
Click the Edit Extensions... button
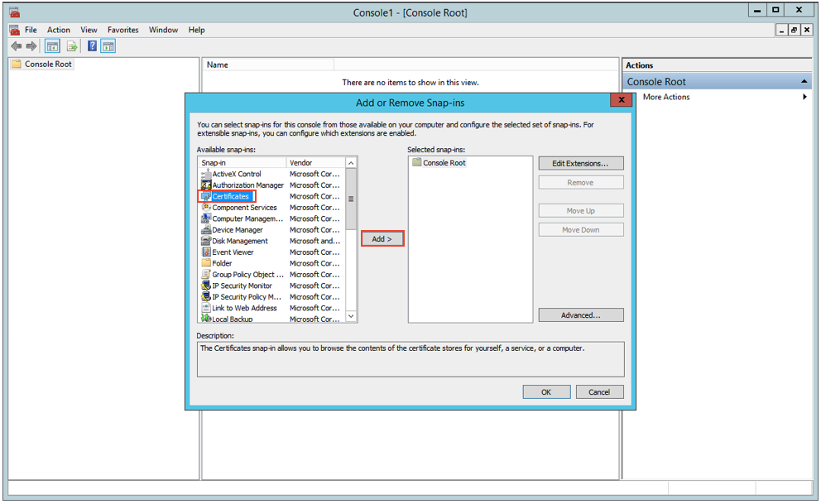[581, 163]
